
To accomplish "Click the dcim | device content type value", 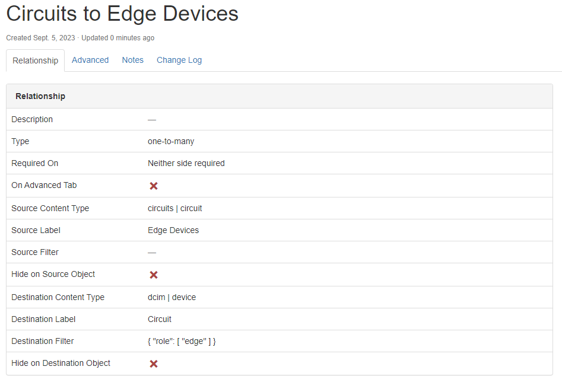I will (x=172, y=297).
